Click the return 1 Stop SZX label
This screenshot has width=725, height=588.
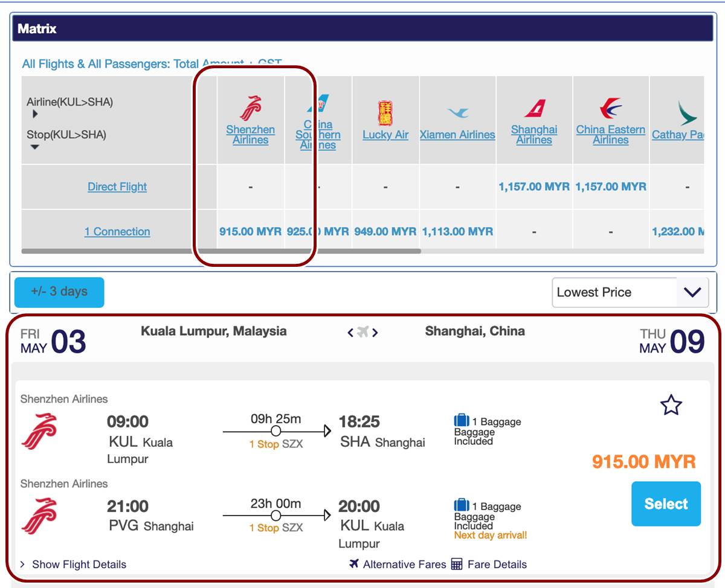click(276, 528)
